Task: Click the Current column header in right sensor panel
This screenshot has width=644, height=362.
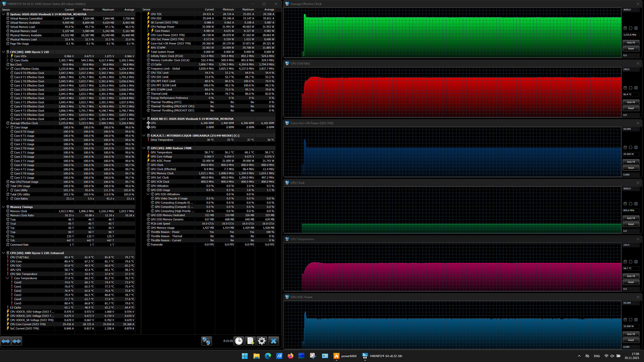Action: pyautogui.click(x=209, y=10)
